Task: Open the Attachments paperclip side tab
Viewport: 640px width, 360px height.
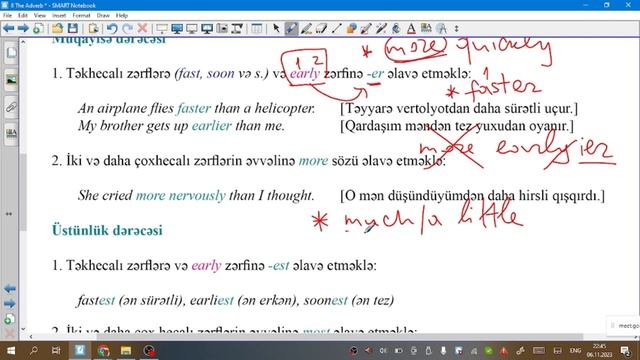Action: (x=11, y=107)
